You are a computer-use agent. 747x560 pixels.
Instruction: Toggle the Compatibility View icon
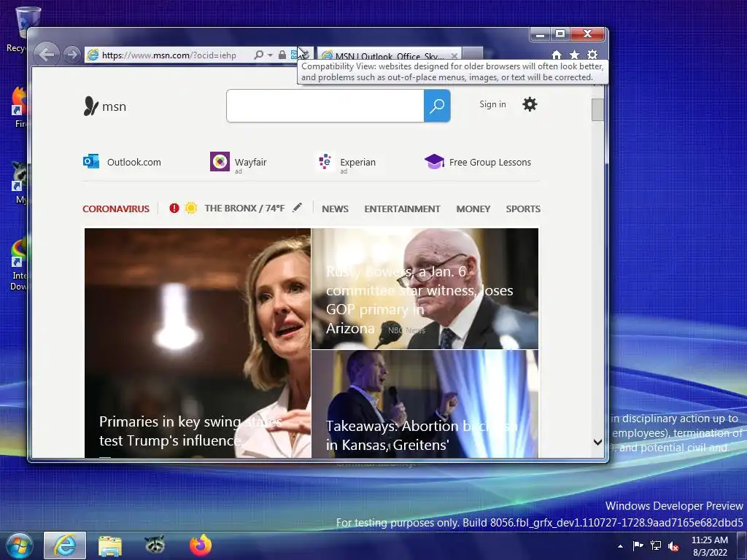295,55
